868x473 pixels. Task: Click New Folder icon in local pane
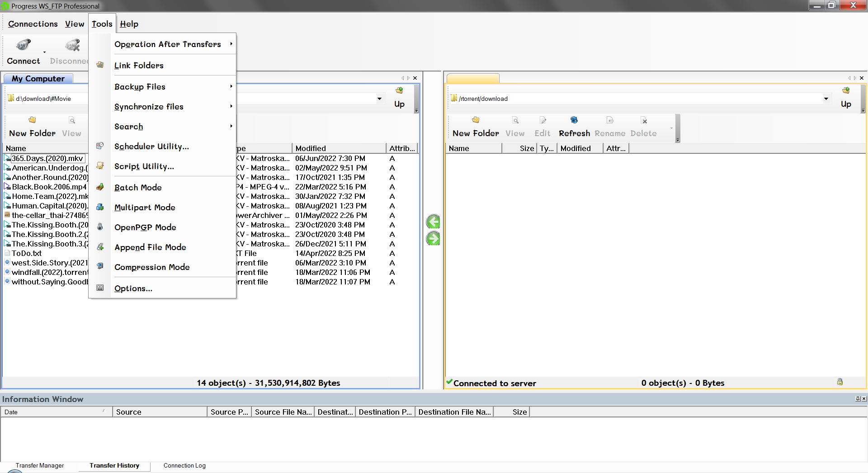(x=32, y=120)
